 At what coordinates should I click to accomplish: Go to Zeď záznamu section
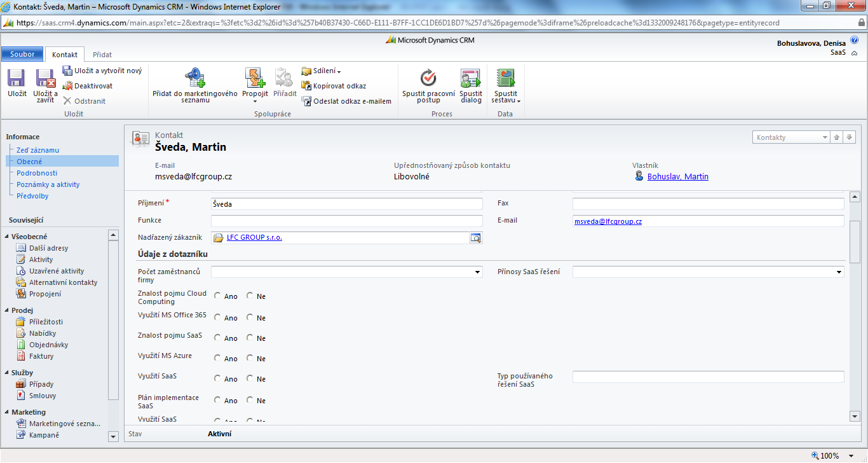[x=37, y=150]
